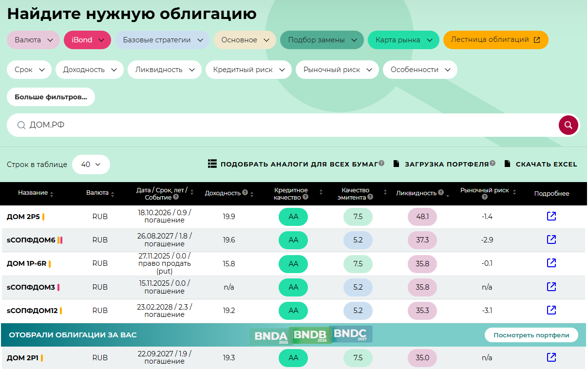Screen dimensions: 588x369
Task: Open details icon for ДОМ 1P-6R row
Action: tap(551, 263)
